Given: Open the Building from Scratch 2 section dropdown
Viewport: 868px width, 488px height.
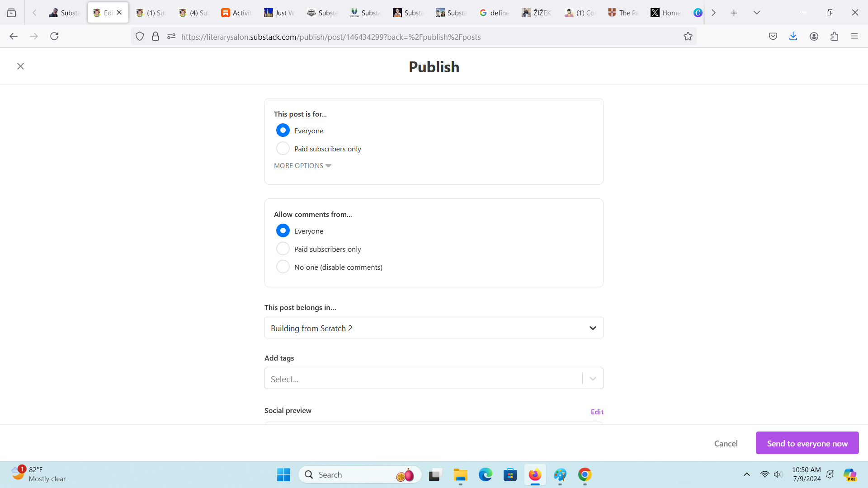Looking at the screenshot, I should tap(434, 328).
